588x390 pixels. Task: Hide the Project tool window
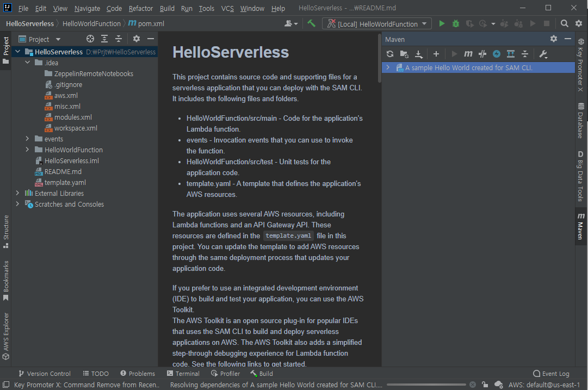click(x=151, y=39)
